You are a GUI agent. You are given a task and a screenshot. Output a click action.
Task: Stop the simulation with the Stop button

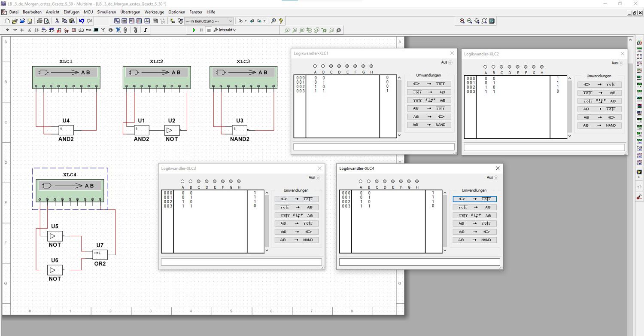[209, 30]
